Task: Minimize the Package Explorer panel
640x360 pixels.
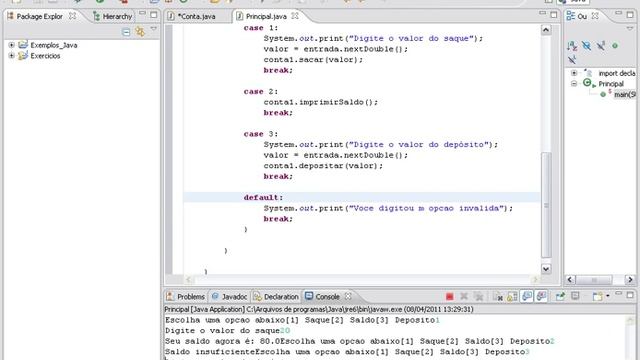Action: click(142, 13)
